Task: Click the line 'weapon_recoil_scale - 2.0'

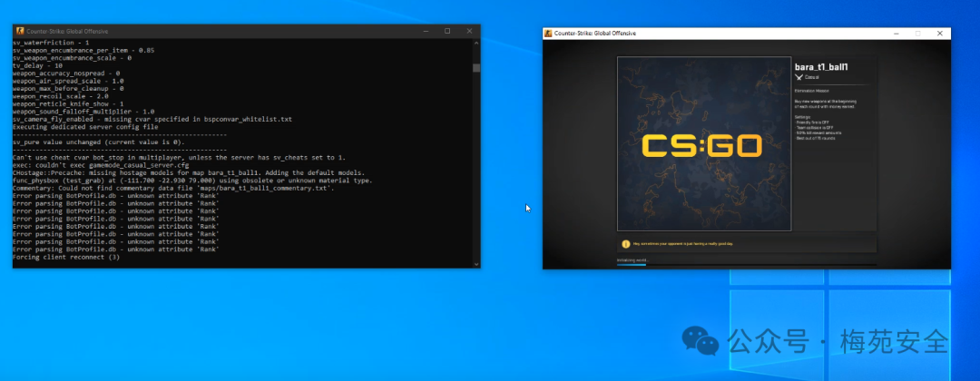Action: pos(61,96)
